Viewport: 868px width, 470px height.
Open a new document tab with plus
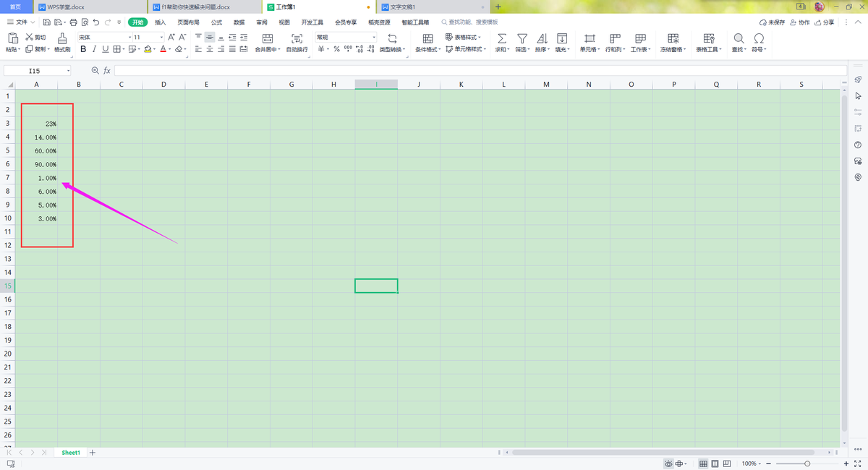[x=498, y=7]
